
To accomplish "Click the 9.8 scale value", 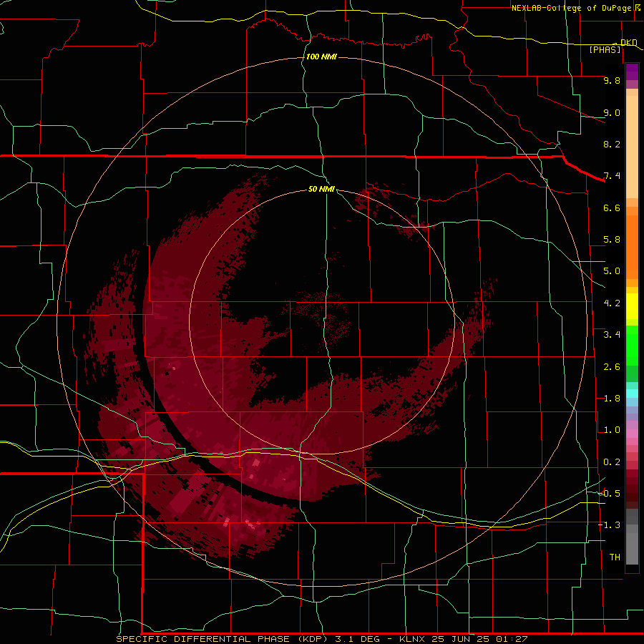I will [612, 80].
